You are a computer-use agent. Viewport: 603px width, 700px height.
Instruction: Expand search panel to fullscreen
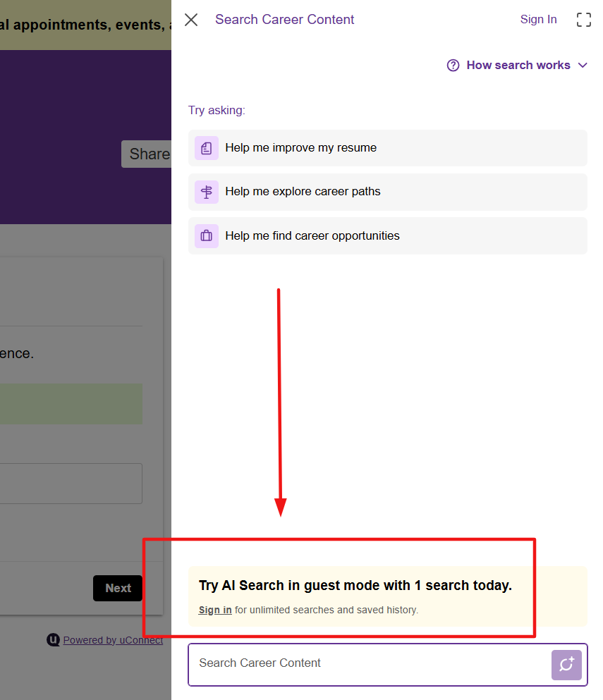click(583, 20)
